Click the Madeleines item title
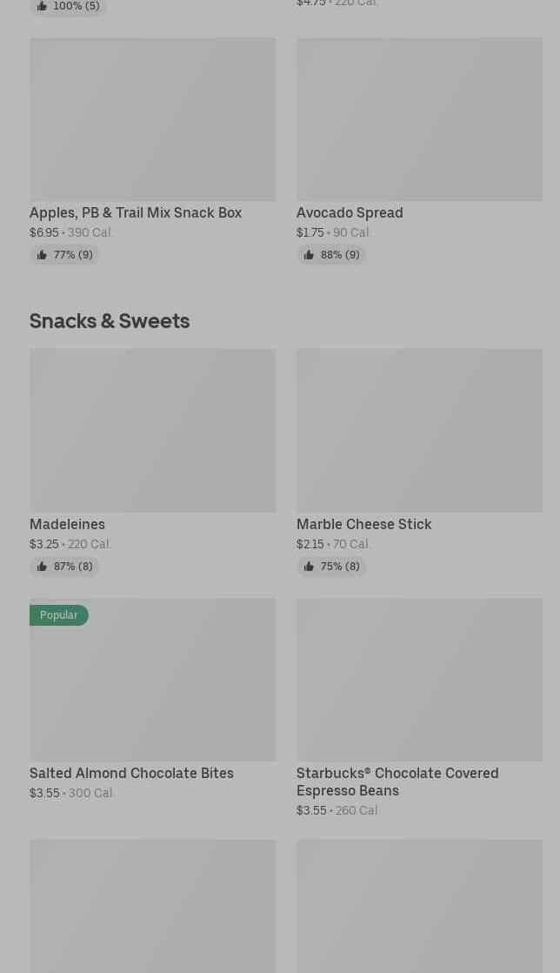 [67, 524]
